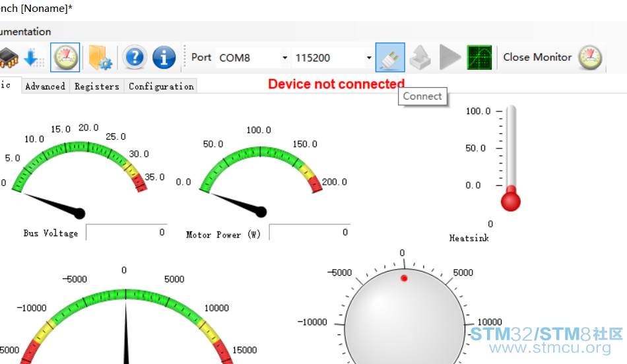Image resolution: width=627 pixels, height=364 pixels.
Task: Expand the 115200 baud rate dropdown
Action: point(369,58)
